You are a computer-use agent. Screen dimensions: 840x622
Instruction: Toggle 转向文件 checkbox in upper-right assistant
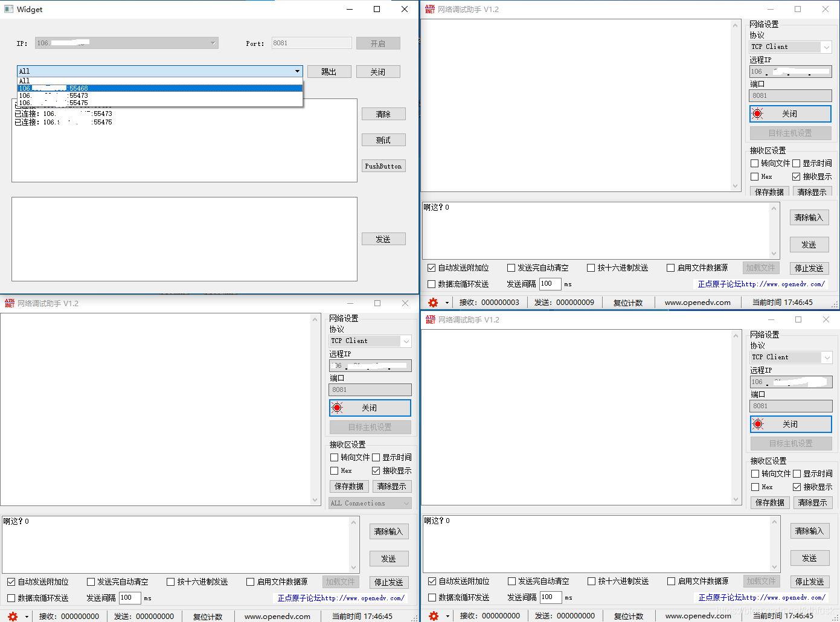(x=755, y=163)
